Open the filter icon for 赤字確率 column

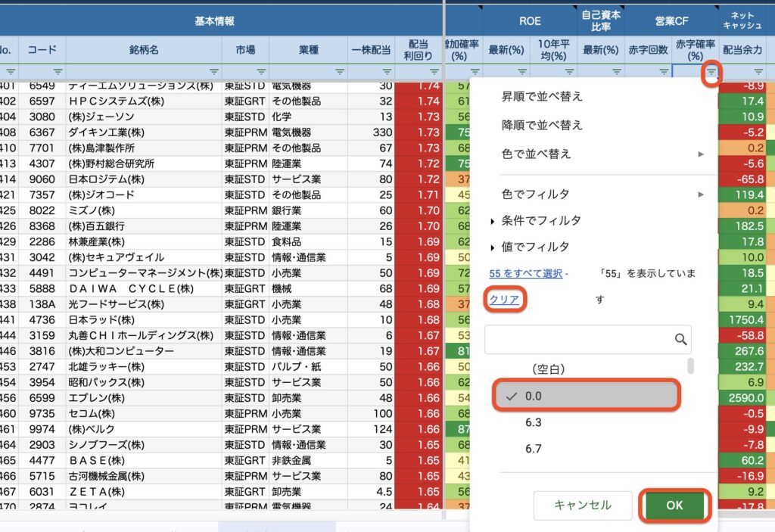point(711,72)
